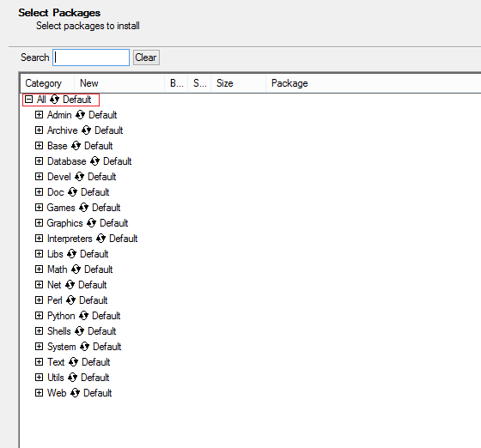
Task: Cycle install state for Net category
Action: (x=70, y=285)
